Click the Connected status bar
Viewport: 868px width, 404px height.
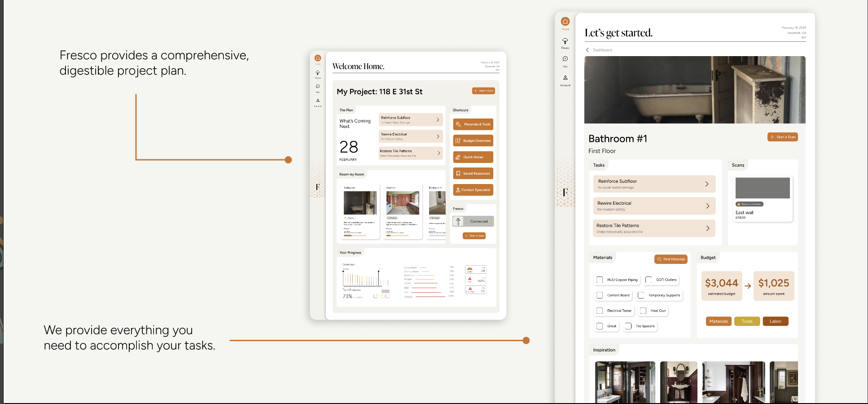[473, 221]
